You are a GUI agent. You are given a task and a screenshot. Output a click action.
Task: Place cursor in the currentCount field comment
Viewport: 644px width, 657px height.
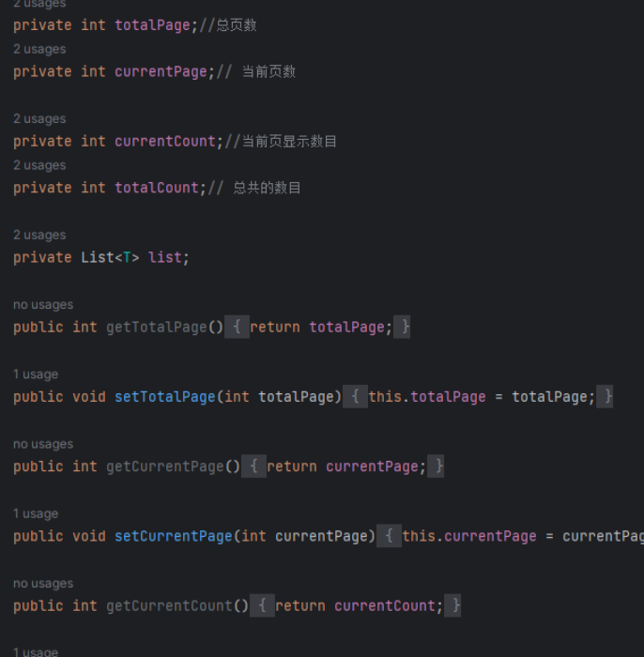[289, 142]
